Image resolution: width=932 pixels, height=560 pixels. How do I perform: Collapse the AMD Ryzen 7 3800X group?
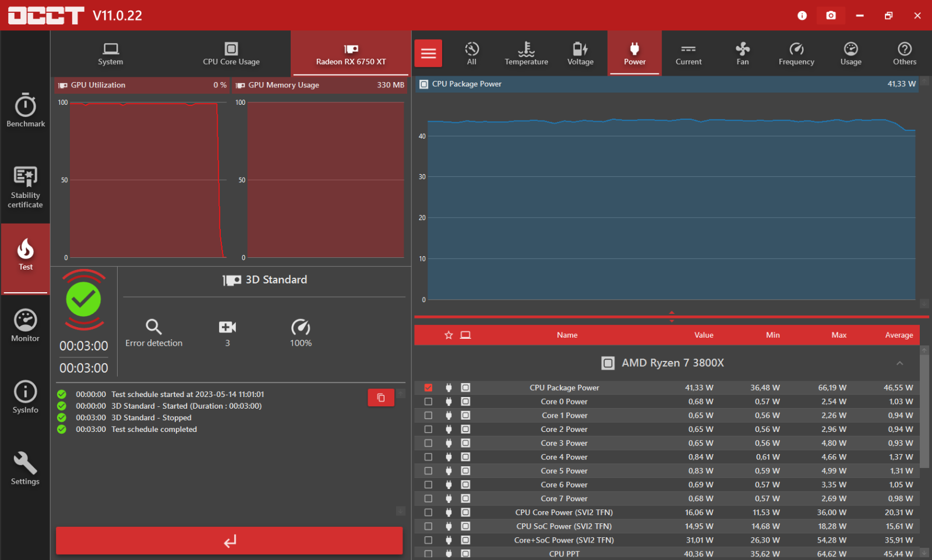[900, 363]
